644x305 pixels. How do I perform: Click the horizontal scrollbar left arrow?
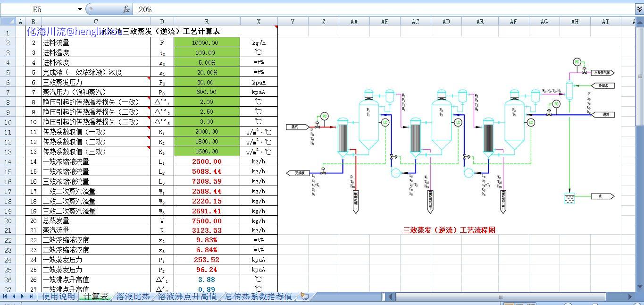tap(391, 297)
